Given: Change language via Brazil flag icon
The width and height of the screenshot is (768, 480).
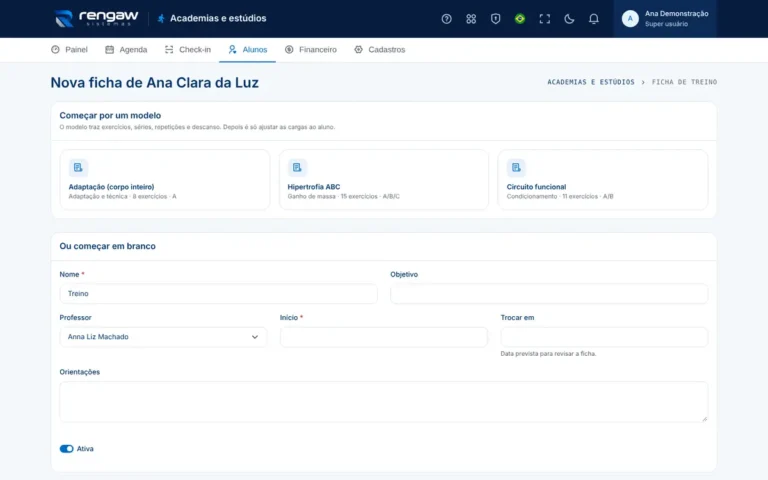Looking at the screenshot, I should click(520, 19).
